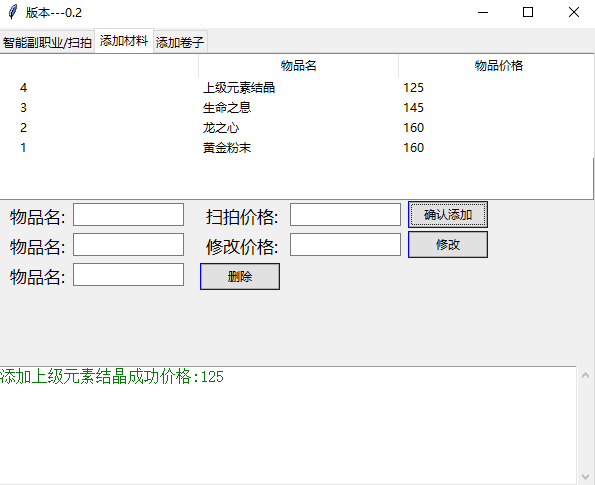Screen dimensions: 595x485
Task: Click the 160 price of 龙之心
Action: pos(413,128)
